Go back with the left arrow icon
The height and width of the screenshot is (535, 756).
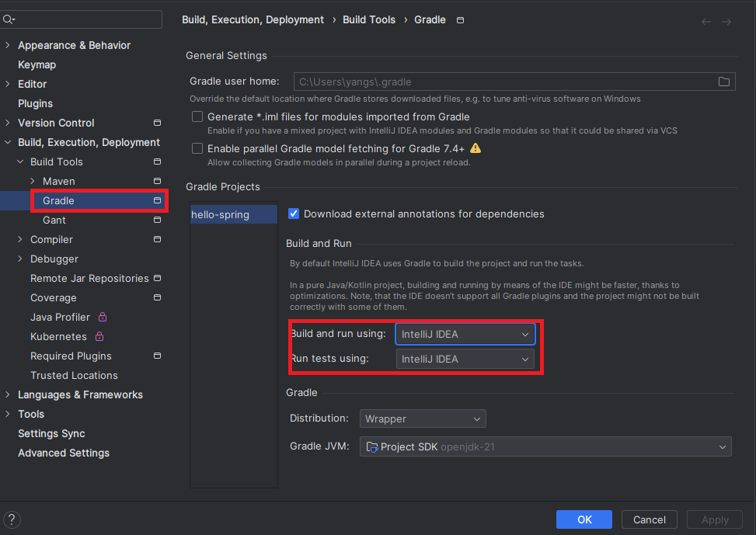point(705,22)
